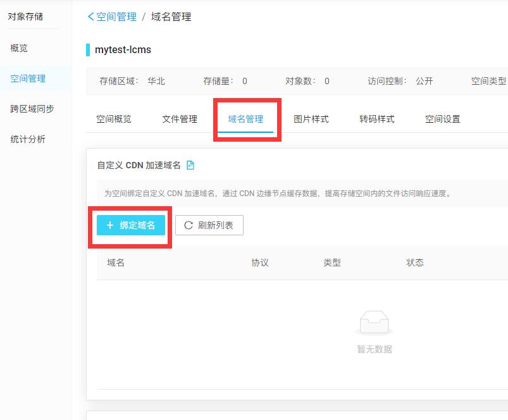Switch to the 空间设置 tab
Screen dimensions: 508x420
pyautogui.click(x=443, y=119)
